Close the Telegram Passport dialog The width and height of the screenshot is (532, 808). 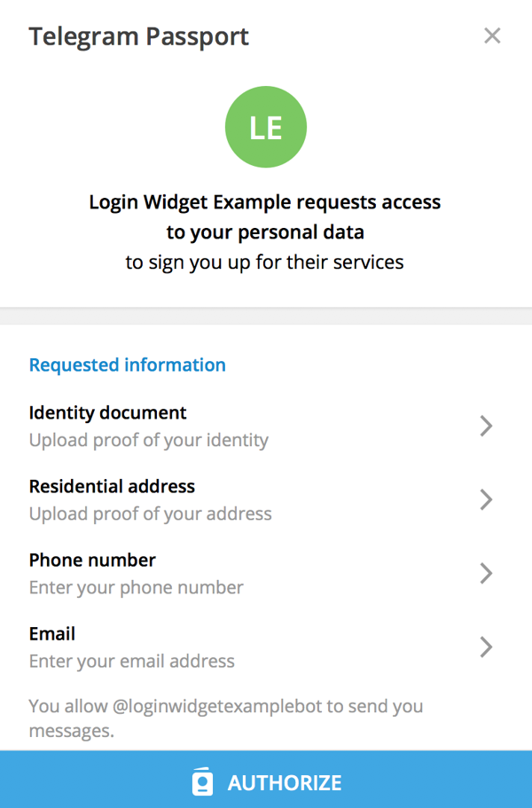pyautogui.click(x=492, y=36)
